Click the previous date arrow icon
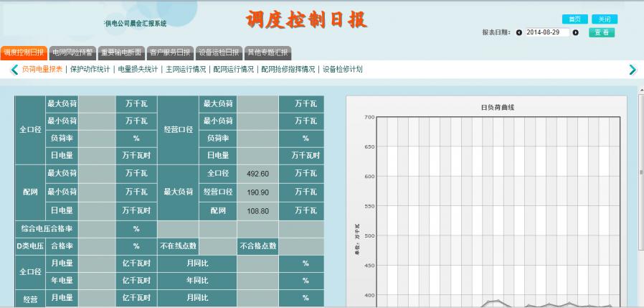 click(519, 32)
